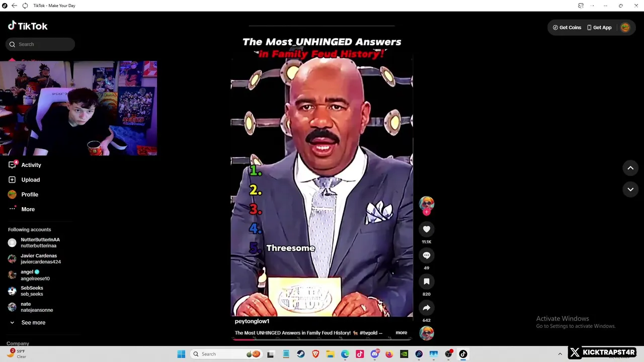Open Task View icon in taskbar
Screen dimensions: 644x362
click(x=271, y=354)
